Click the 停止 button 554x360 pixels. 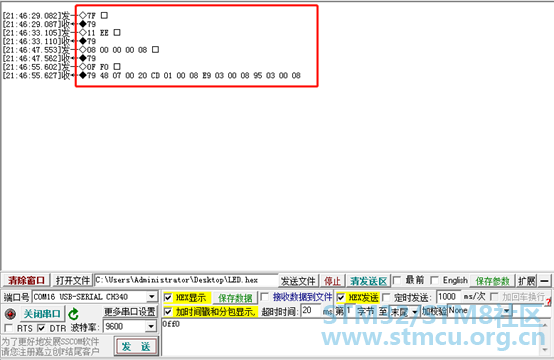coord(332,281)
